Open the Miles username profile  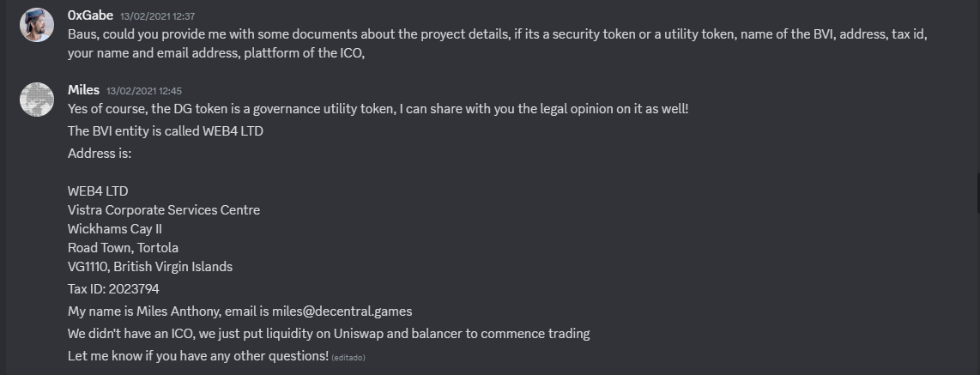84,90
